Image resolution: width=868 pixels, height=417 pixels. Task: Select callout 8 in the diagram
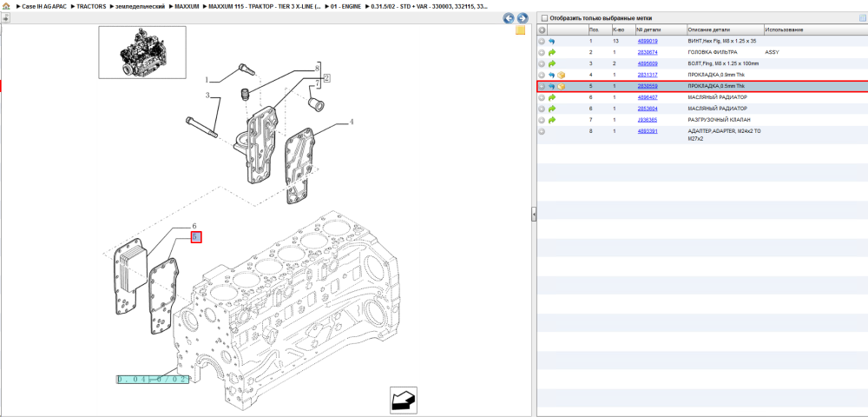click(x=317, y=68)
